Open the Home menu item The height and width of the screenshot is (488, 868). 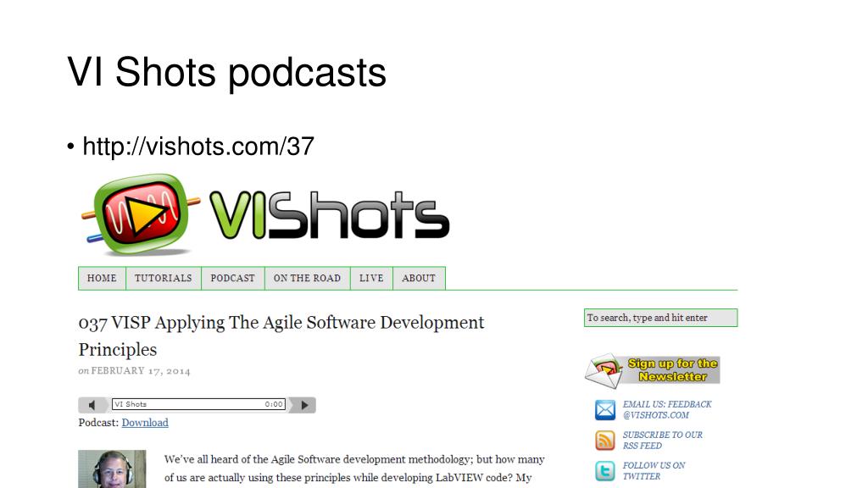point(102,278)
